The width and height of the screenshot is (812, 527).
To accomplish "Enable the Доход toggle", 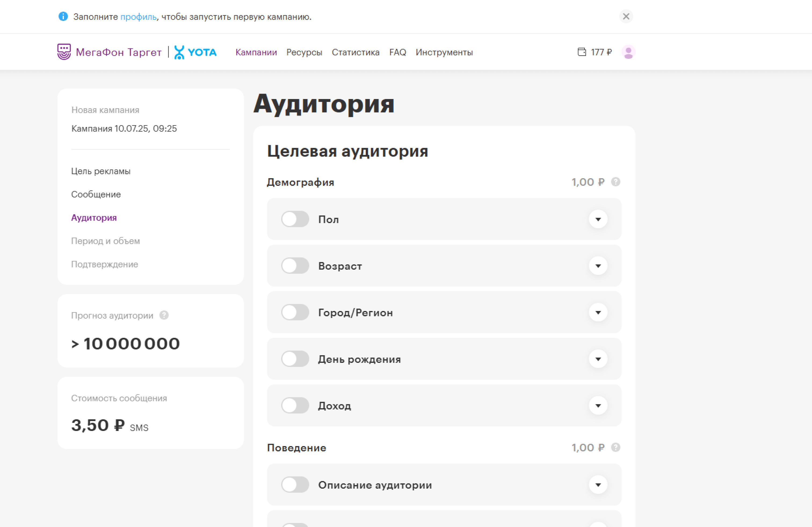I will tap(295, 405).
